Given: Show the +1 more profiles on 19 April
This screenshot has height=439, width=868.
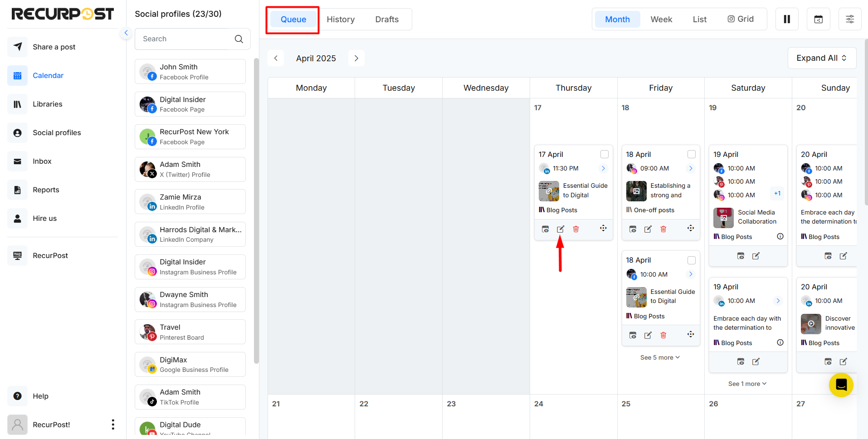Looking at the screenshot, I should 777,194.
